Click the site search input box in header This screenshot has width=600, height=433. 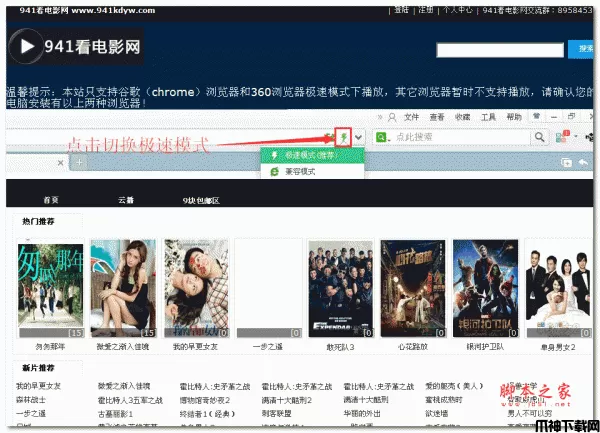point(500,50)
